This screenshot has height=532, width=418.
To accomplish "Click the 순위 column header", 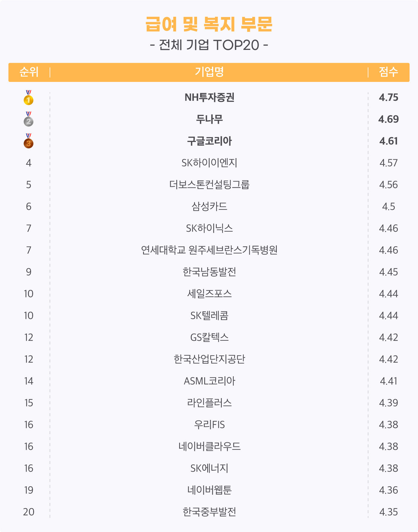I will [x=29, y=72].
